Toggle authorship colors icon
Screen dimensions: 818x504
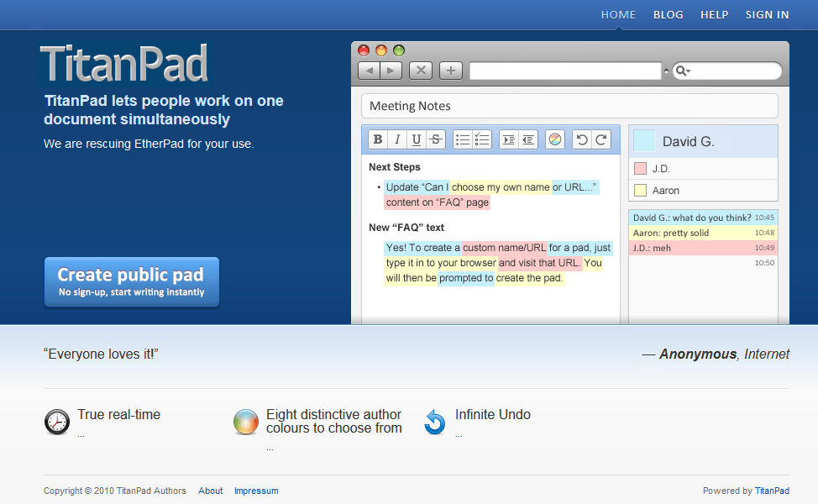tap(555, 140)
